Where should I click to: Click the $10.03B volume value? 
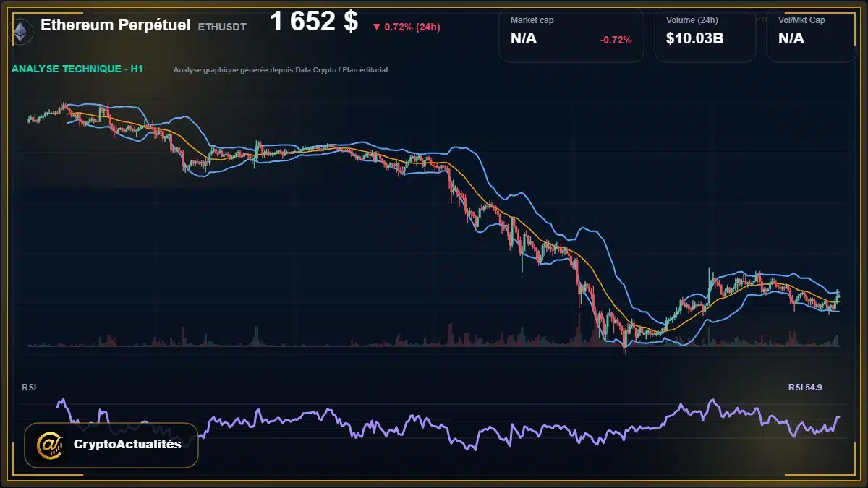coord(694,39)
